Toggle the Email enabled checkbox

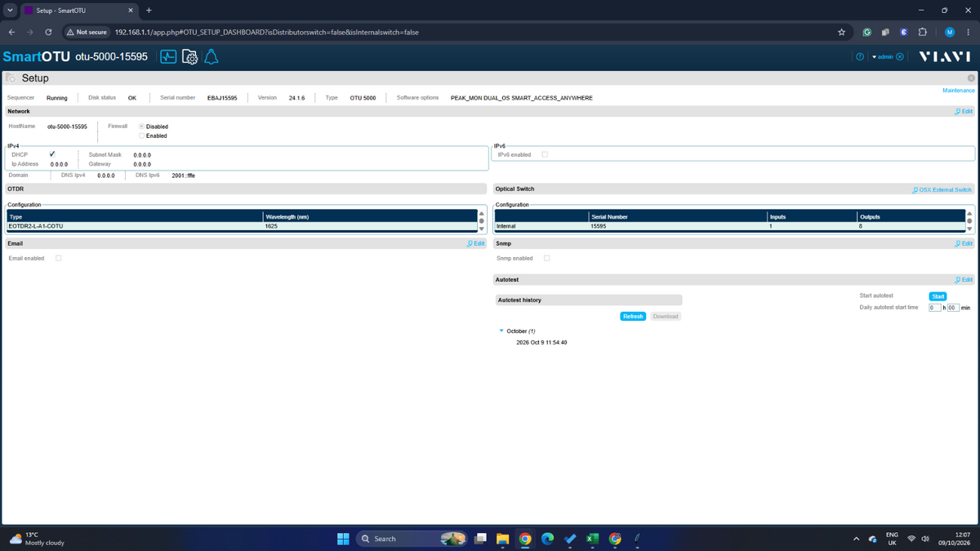pos(59,258)
